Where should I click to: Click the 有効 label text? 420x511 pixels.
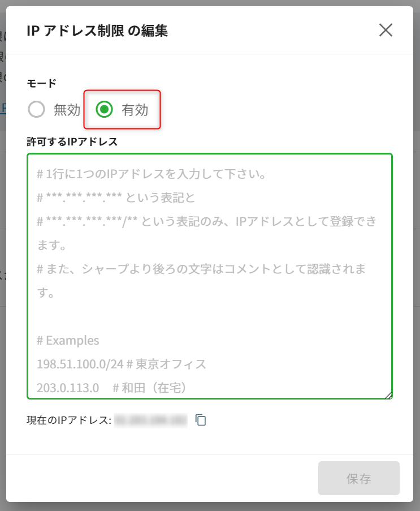[135, 110]
